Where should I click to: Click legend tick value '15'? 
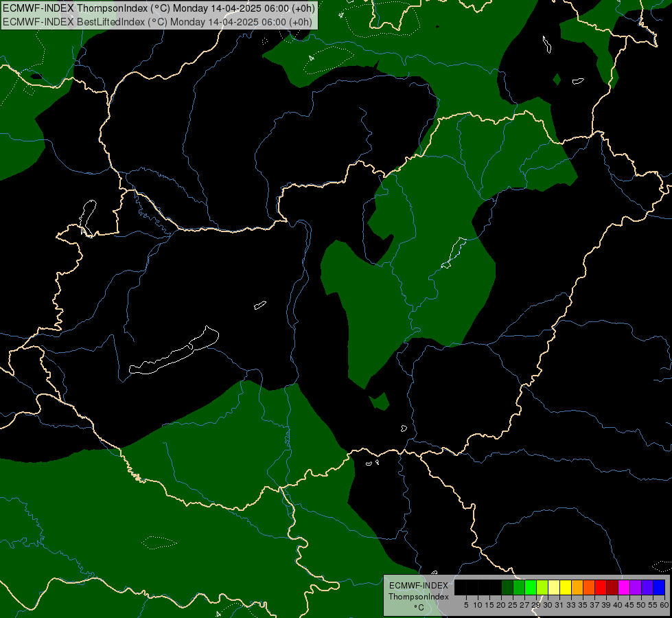pyautogui.click(x=489, y=605)
